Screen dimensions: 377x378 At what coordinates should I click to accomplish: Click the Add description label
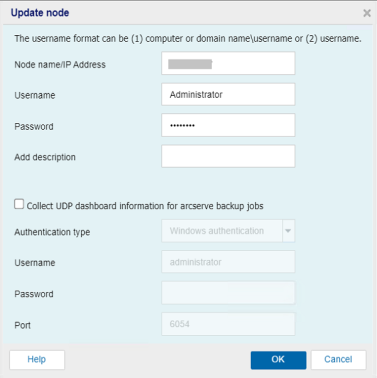(x=45, y=157)
